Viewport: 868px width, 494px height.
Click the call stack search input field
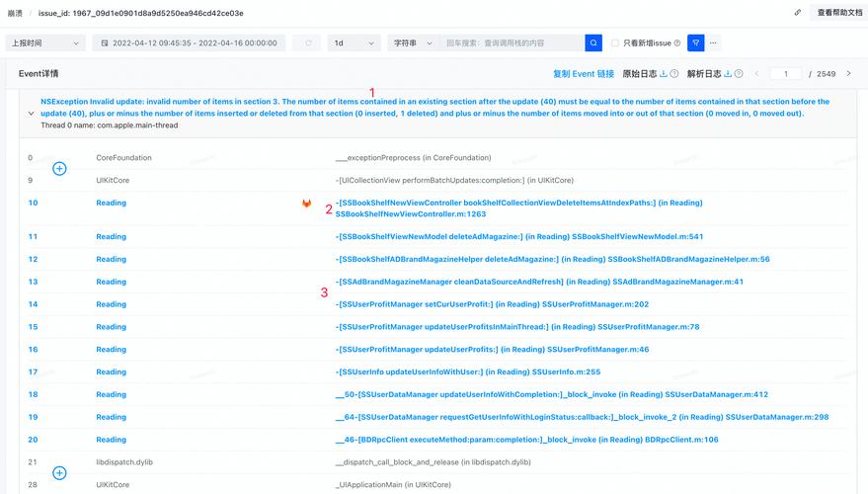pos(512,43)
